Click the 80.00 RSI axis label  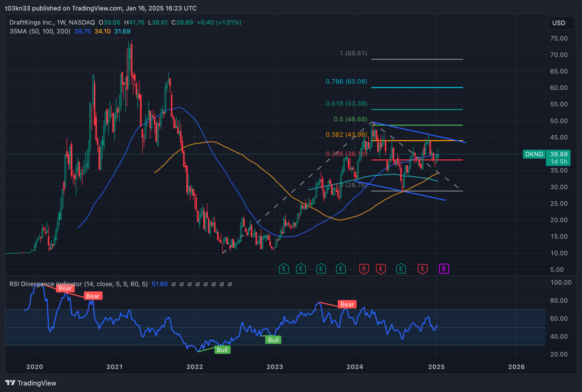point(559,301)
